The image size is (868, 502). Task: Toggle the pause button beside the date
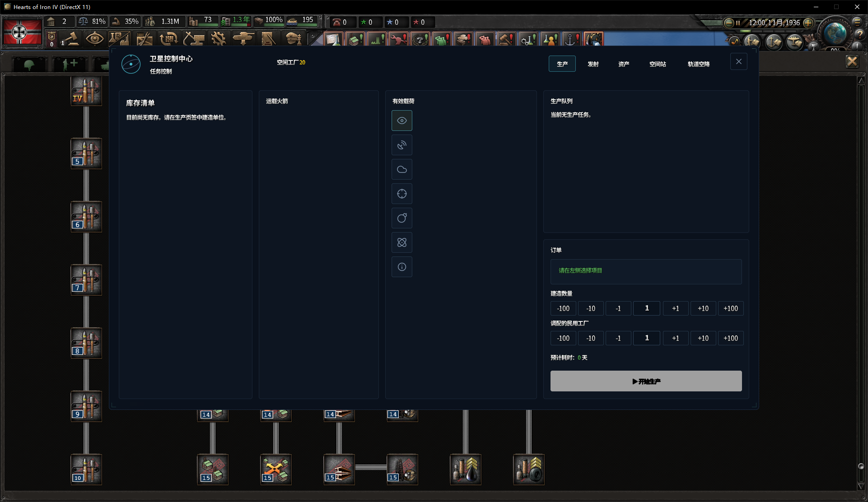coord(738,23)
